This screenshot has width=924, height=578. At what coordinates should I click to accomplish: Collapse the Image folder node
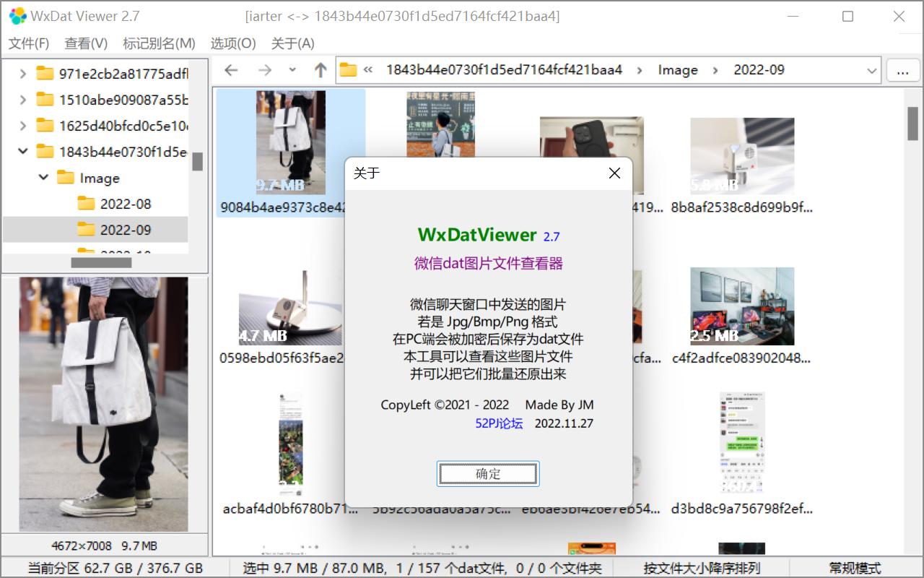(x=43, y=178)
